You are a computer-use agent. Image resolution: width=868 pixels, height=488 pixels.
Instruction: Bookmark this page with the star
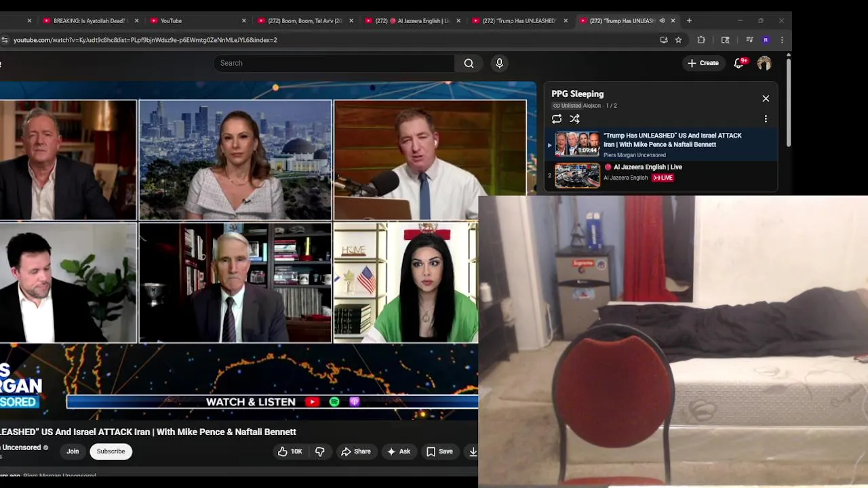coord(678,40)
